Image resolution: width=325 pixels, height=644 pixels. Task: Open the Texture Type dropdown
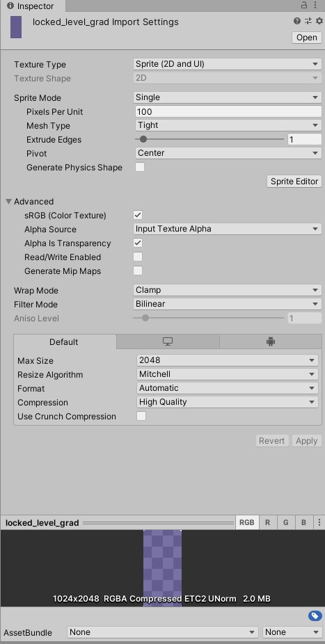227,64
